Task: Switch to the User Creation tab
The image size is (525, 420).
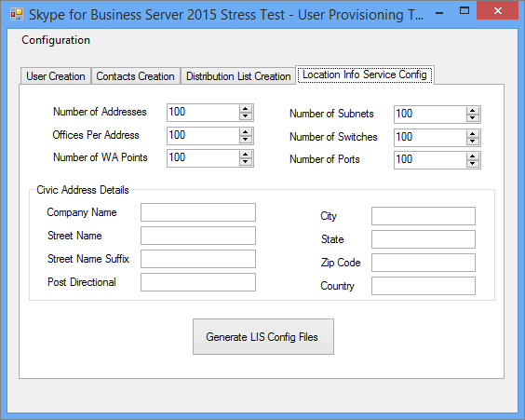Action: click(56, 76)
